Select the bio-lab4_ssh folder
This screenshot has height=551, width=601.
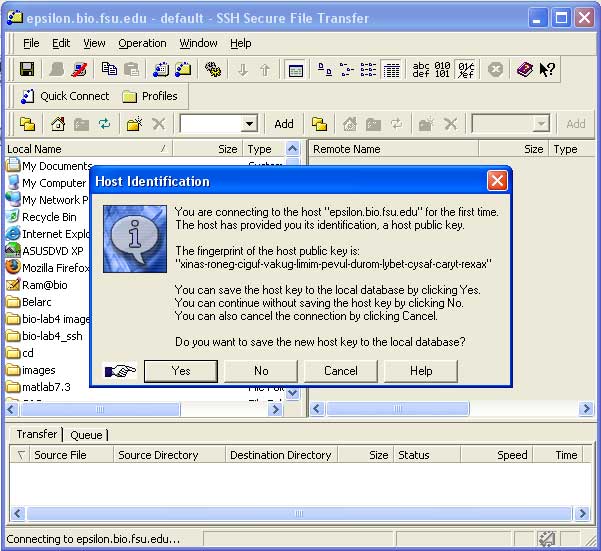[45, 336]
